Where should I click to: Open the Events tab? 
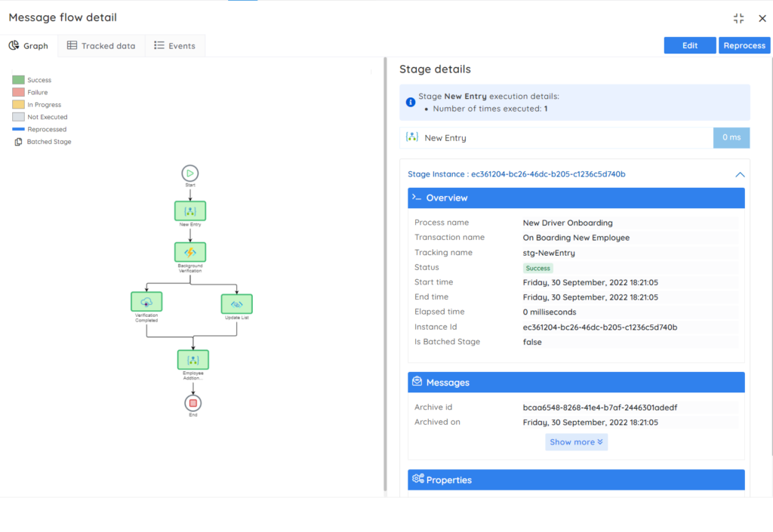[174, 45]
